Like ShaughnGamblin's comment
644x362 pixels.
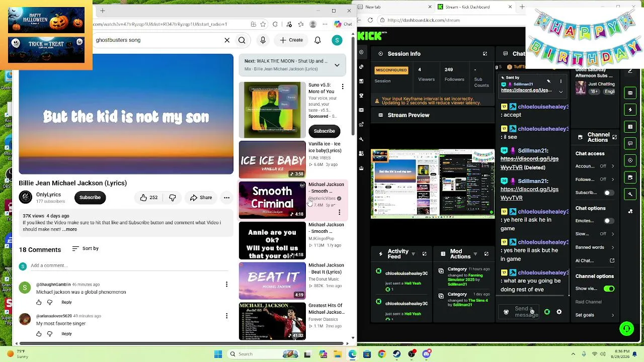pyautogui.click(x=39, y=302)
